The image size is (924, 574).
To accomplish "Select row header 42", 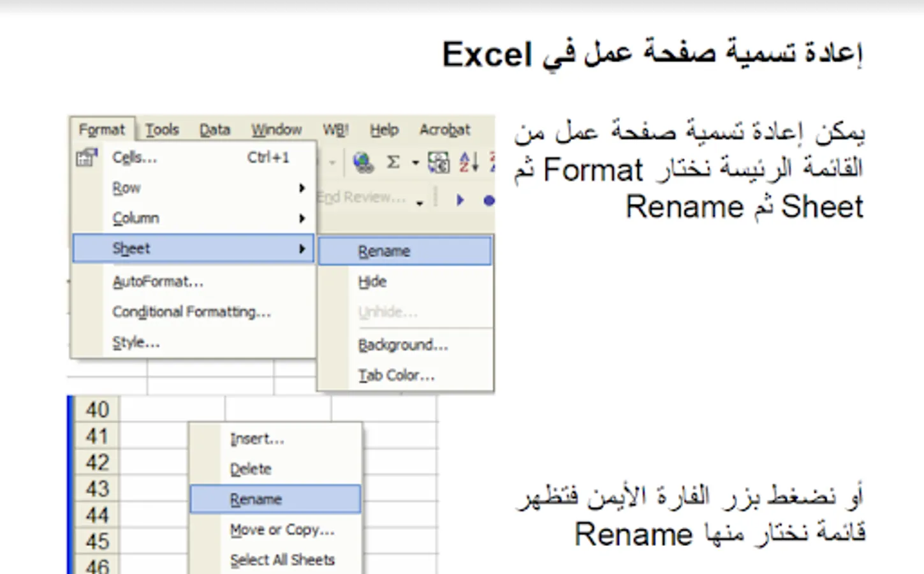I will pyautogui.click(x=98, y=462).
